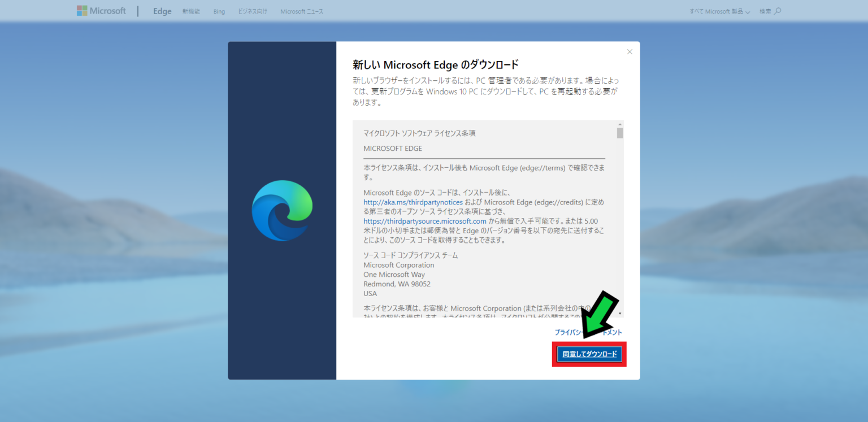The width and height of the screenshot is (868, 422).
Task: Select the Bing navigation link
Action: (219, 11)
